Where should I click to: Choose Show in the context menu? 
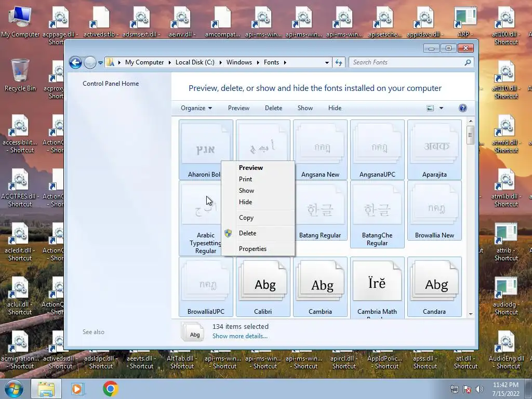(x=258, y=190)
